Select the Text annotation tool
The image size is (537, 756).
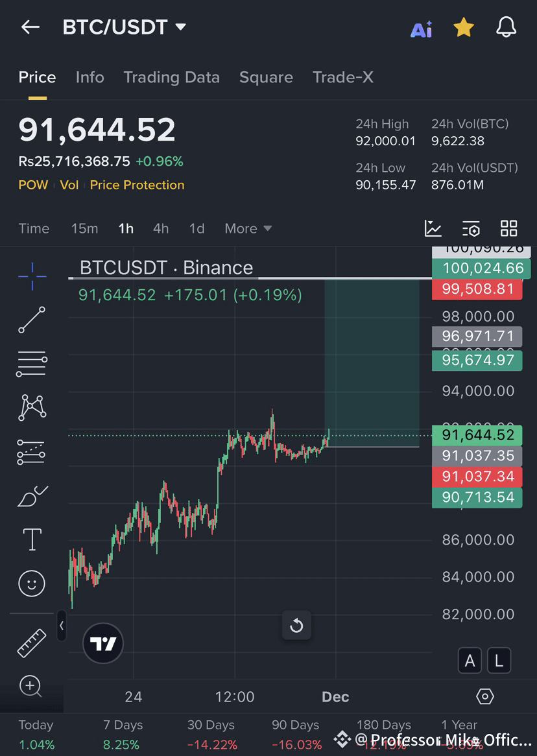tap(32, 539)
